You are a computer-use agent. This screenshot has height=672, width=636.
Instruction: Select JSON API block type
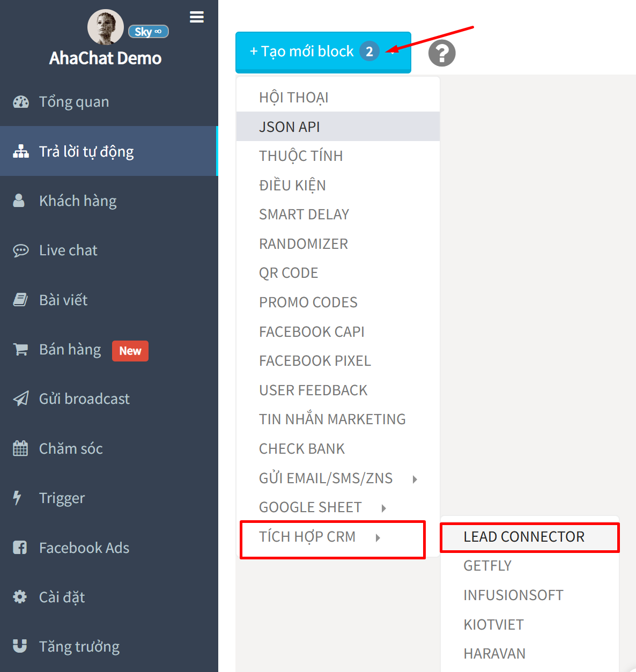[338, 127]
